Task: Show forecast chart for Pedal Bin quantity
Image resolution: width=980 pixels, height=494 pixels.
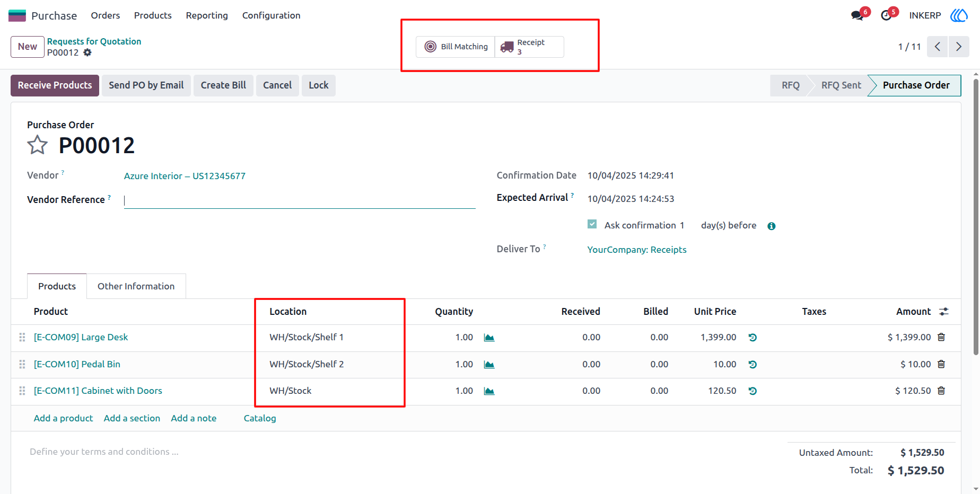Action: [489, 365]
